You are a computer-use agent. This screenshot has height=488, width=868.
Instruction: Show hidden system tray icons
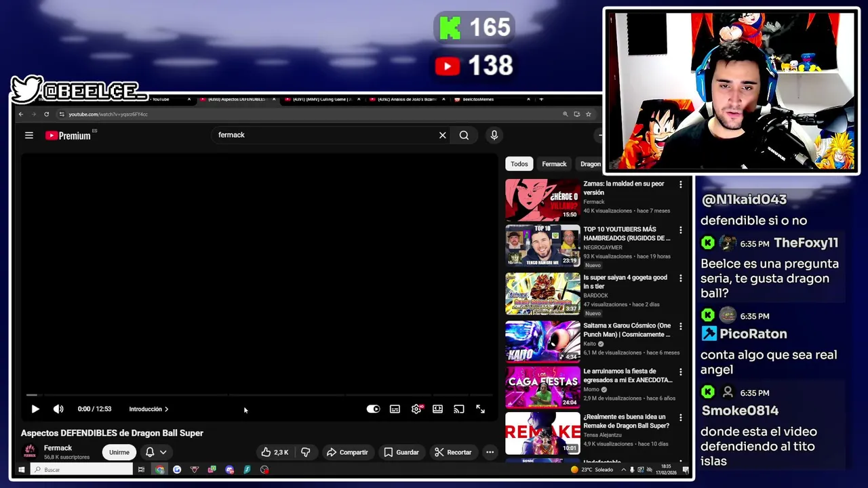click(x=623, y=470)
